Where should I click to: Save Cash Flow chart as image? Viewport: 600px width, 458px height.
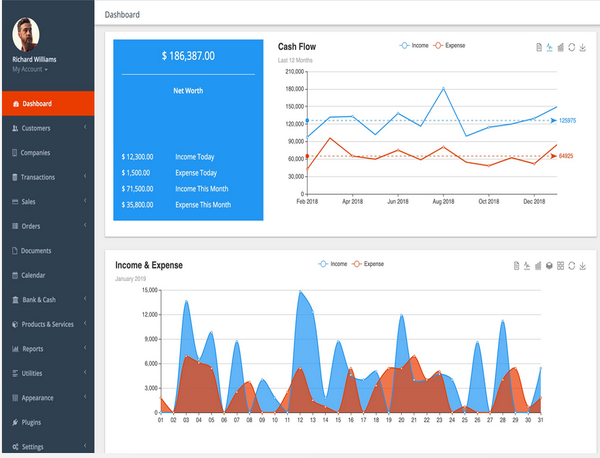click(x=582, y=47)
